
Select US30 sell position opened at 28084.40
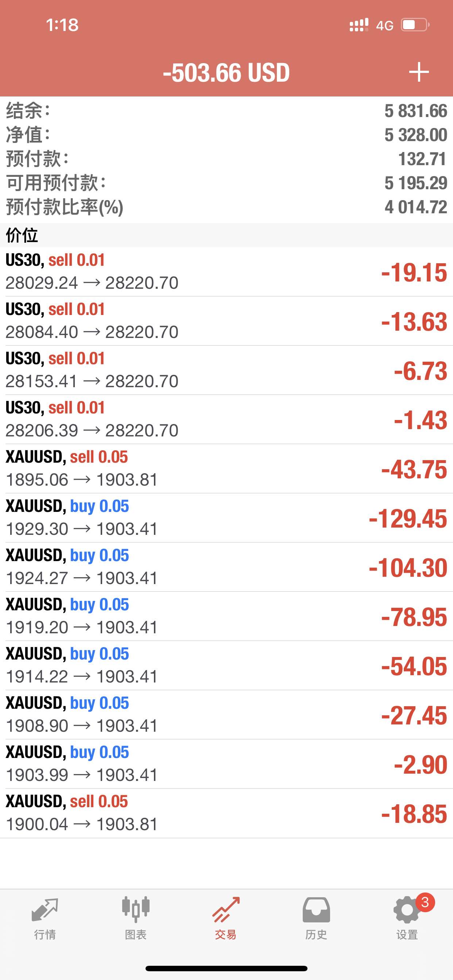(x=226, y=321)
